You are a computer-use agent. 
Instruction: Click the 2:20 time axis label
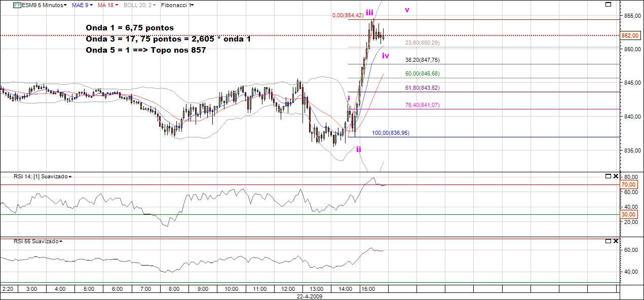(x=8, y=289)
